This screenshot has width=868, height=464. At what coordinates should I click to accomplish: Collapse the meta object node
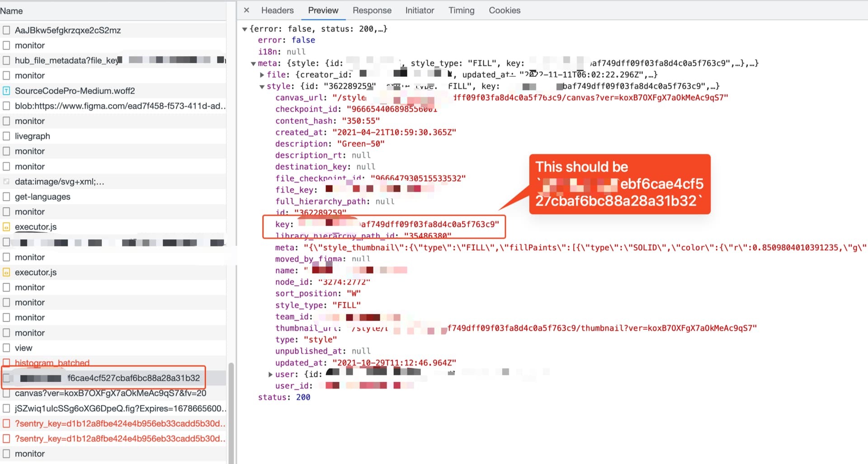(x=253, y=64)
